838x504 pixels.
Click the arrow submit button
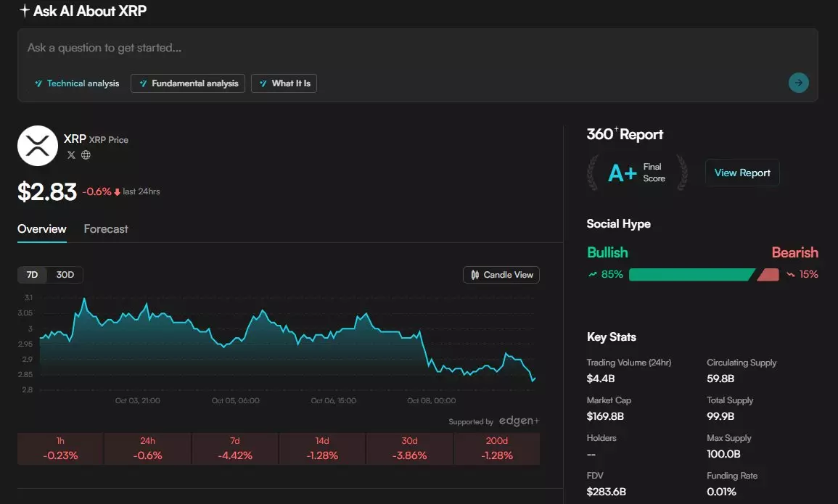[798, 83]
